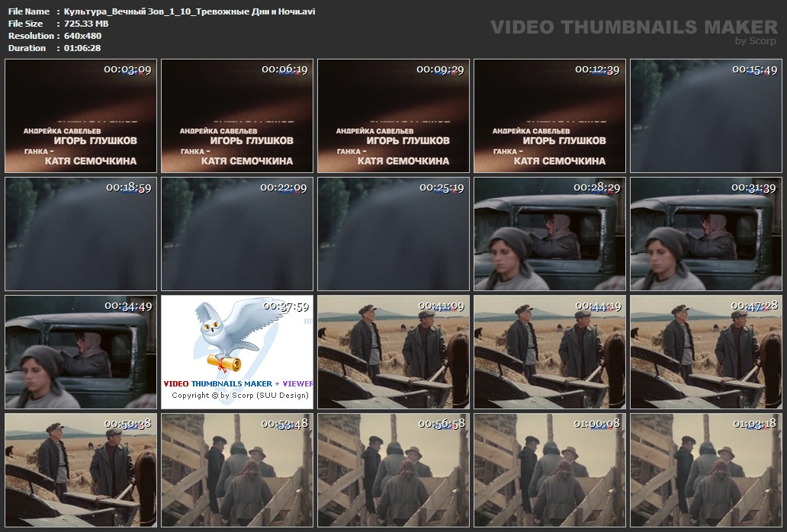Open the frame stamped 00:34:49

coord(80,352)
